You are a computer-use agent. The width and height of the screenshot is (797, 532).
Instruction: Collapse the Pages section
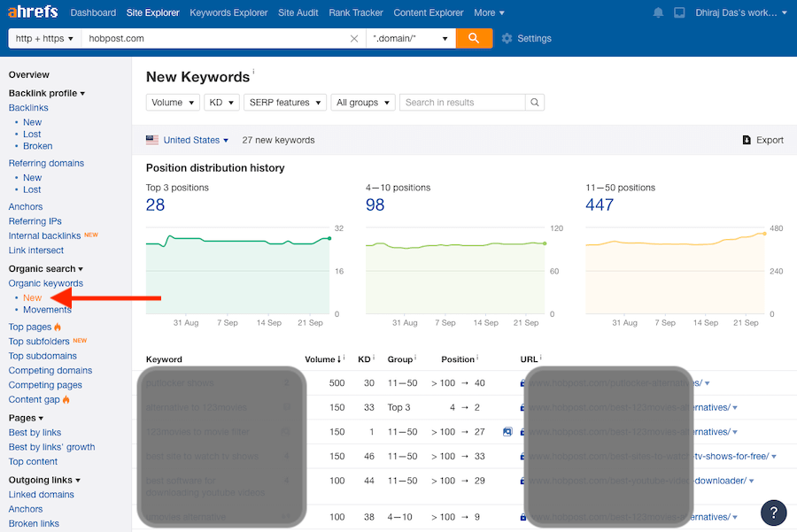[x=26, y=418]
